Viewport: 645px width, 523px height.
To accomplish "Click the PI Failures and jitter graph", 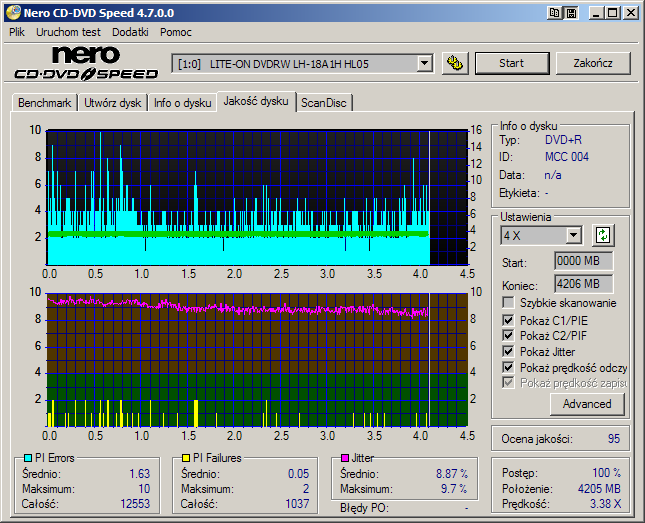I will 258,360.
